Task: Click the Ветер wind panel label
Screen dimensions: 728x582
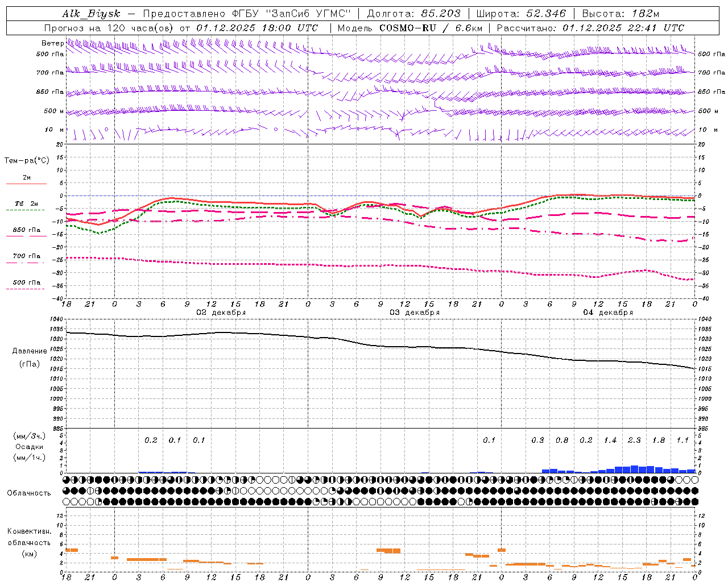Action: pos(52,43)
